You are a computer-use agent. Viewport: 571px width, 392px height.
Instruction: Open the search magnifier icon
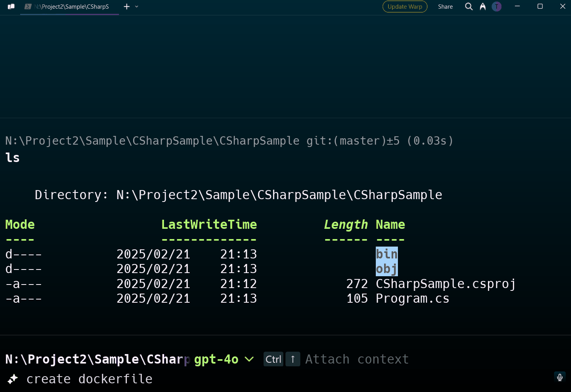coord(469,7)
